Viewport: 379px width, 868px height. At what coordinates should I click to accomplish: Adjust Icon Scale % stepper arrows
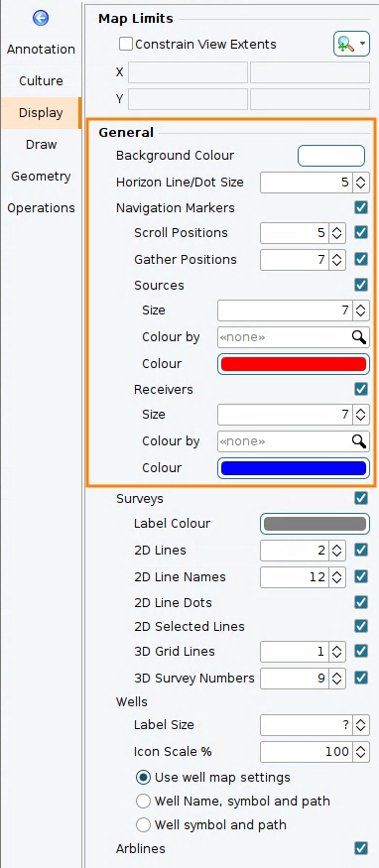point(361,751)
